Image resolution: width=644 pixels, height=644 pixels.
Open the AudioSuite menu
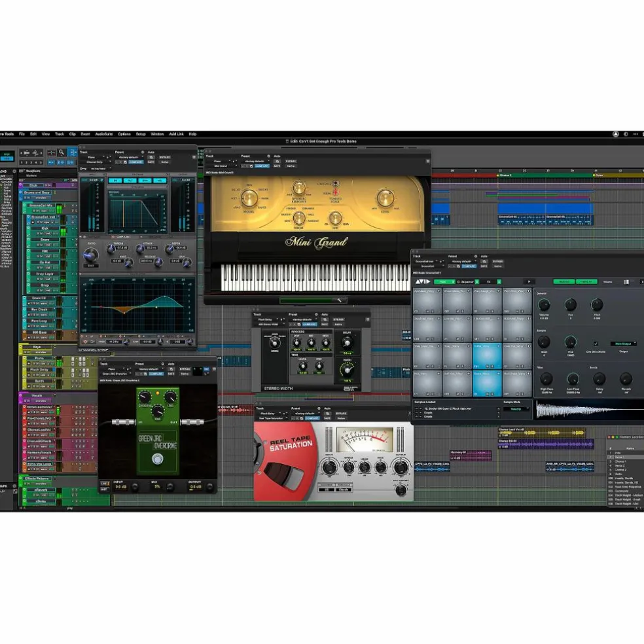click(104, 134)
